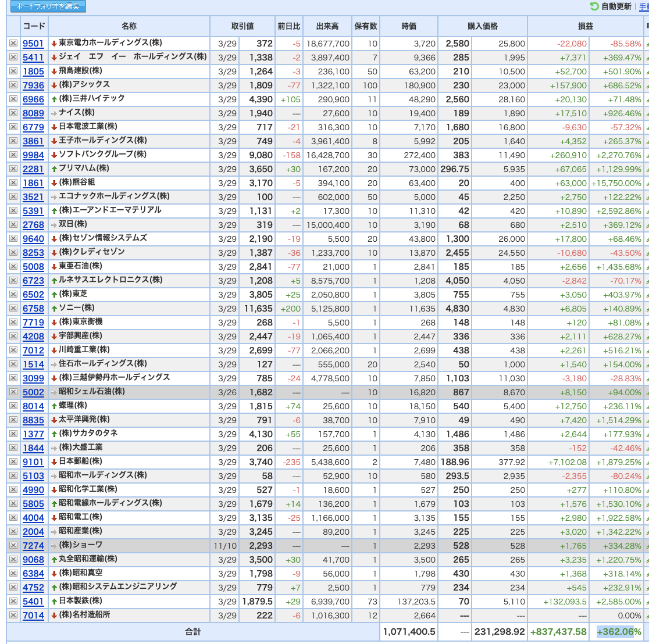Click the green 自動更新 refresh icon

pyautogui.click(x=594, y=6)
